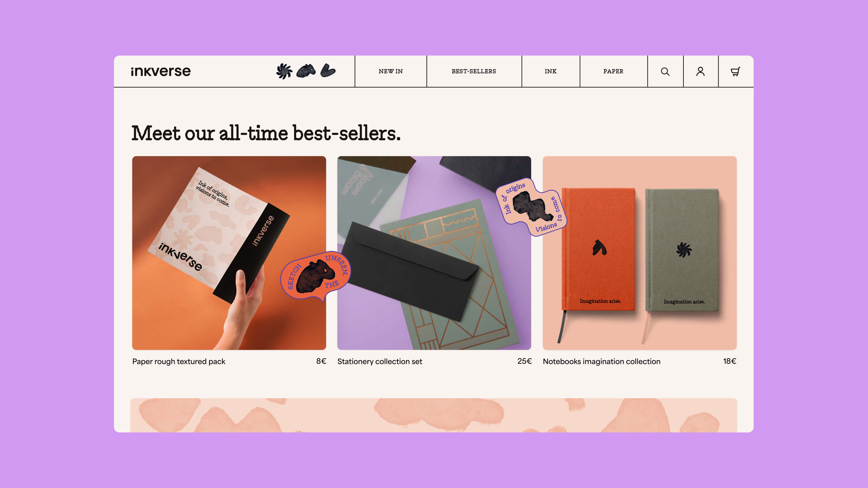Image resolution: width=868 pixels, height=488 pixels.
Task: Select the INK menu item
Action: coord(551,71)
